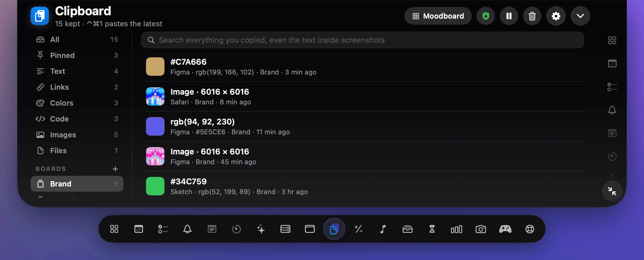Show All clipboard items
This screenshot has width=644, height=260.
(77, 39)
